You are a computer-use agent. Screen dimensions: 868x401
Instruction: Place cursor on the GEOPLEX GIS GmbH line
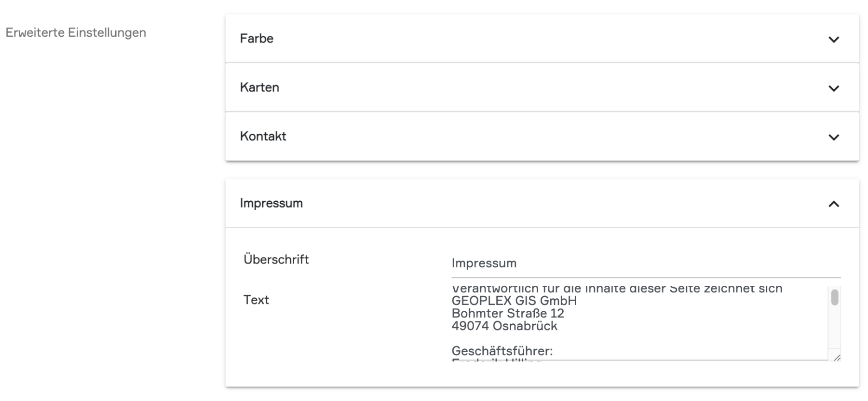514,301
